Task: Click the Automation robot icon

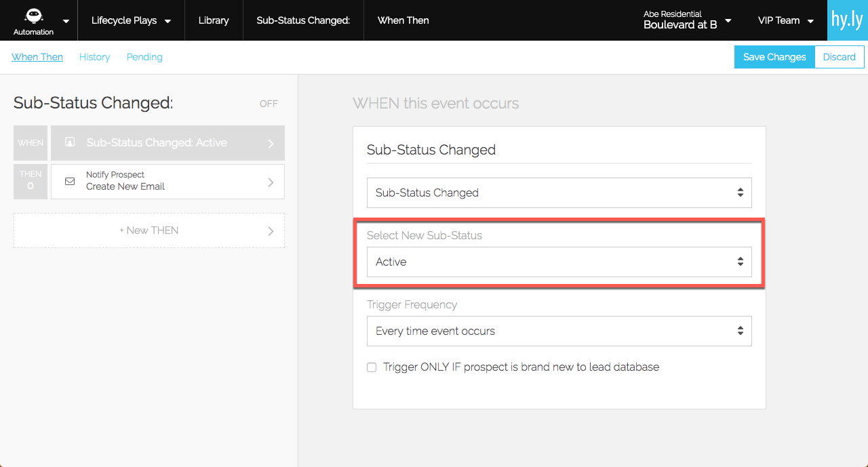Action: [x=34, y=17]
